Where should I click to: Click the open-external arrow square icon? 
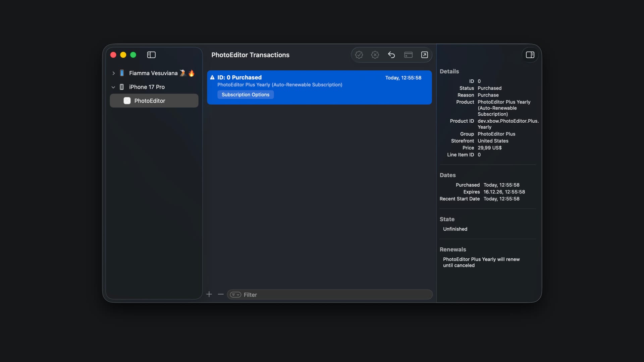(424, 55)
